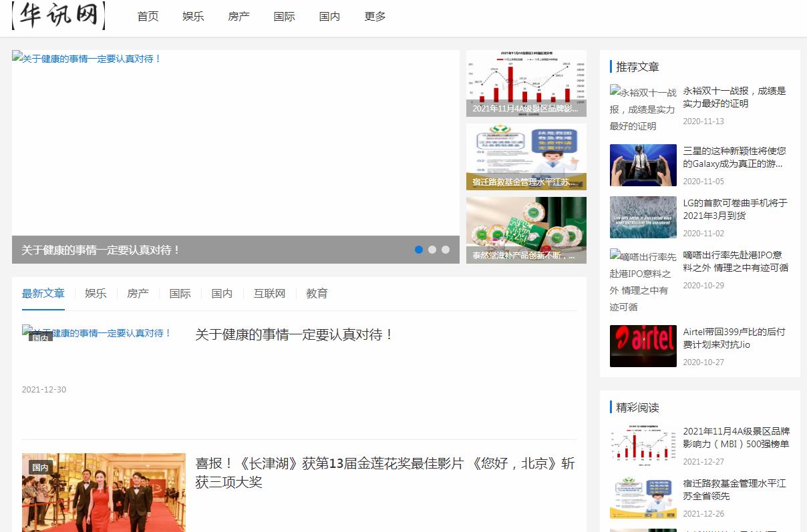Image resolution: width=807 pixels, height=532 pixels.
Task: Open the Airtel带回399卢比 article
Action: point(734,338)
